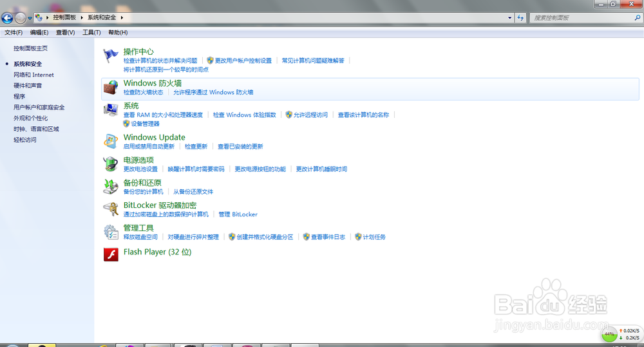Viewport: 644px width, 347px height.
Task: Click 将计算机还原到一个较早的时间点 link
Action: [x=166, y=70]
